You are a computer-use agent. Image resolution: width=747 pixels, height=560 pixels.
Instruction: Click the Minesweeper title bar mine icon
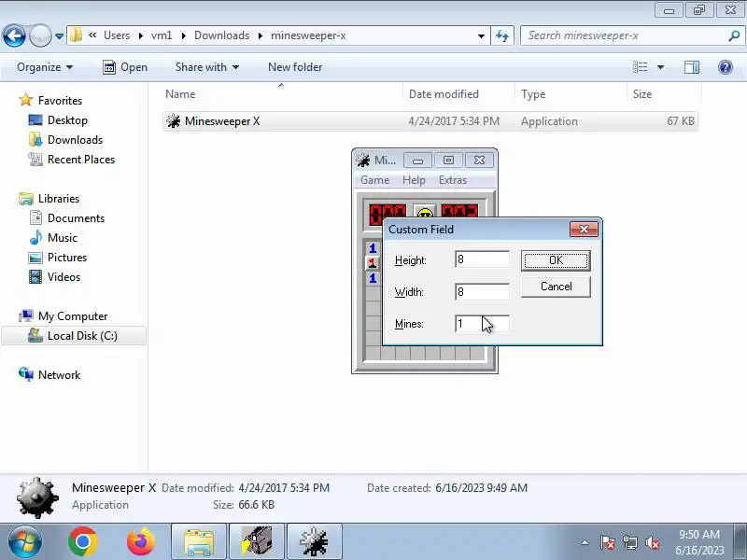tap(363, 160)
